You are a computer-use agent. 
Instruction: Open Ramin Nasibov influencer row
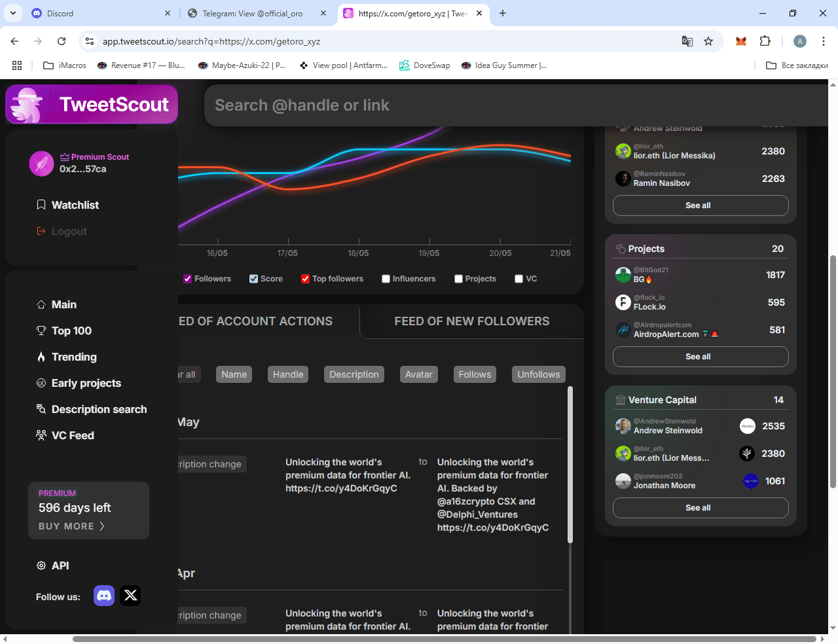701,179
